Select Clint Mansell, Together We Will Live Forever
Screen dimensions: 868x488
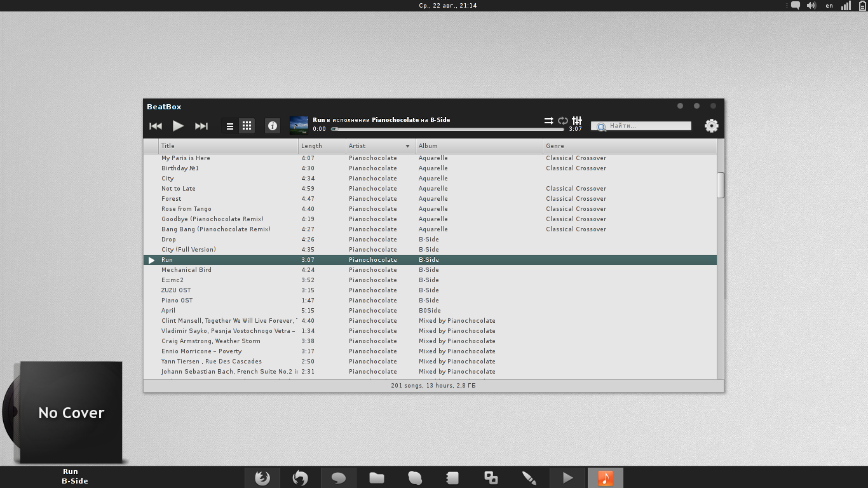229,321
